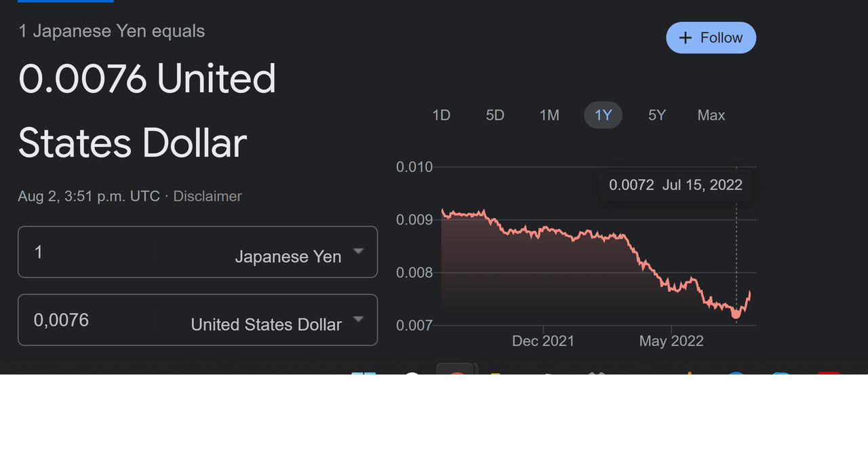
Task: Click the plus icon in Follow
Action: click(686, 38)
